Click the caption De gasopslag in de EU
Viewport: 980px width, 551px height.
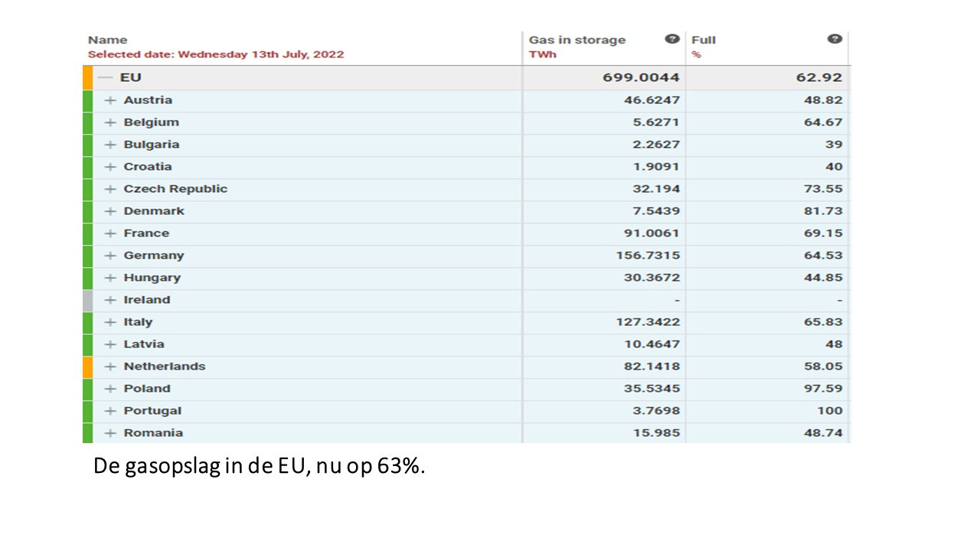(259, 466)
